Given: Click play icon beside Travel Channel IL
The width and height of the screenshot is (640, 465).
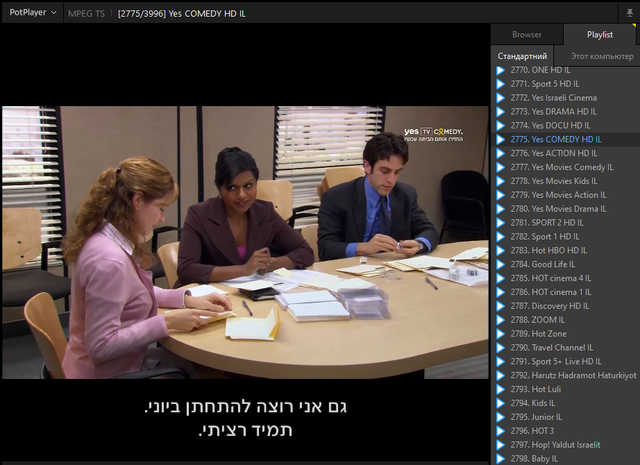Looking at the screenshot, I should (x=500, y=348).
